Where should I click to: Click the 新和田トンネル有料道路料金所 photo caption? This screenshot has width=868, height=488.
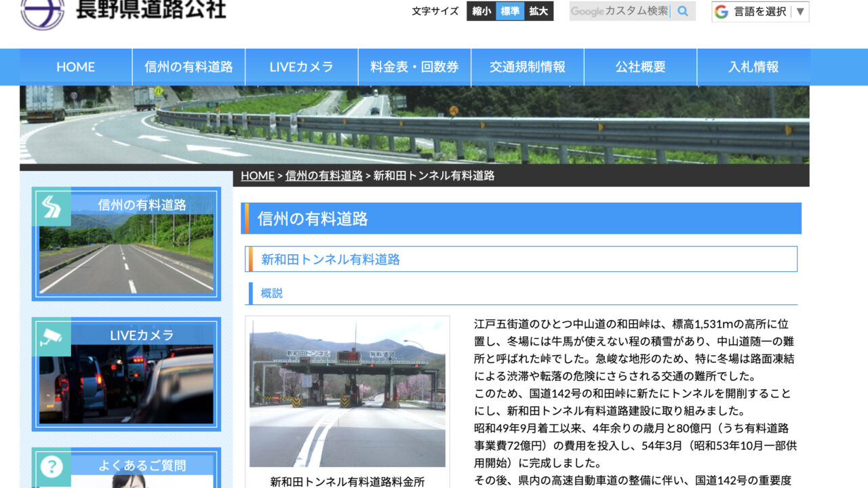[347, 481]
